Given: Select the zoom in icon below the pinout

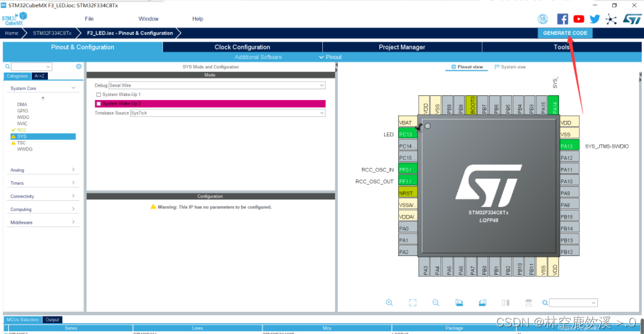Looking at the screenshot, I should pyautogui.click(x=390, y=302).
